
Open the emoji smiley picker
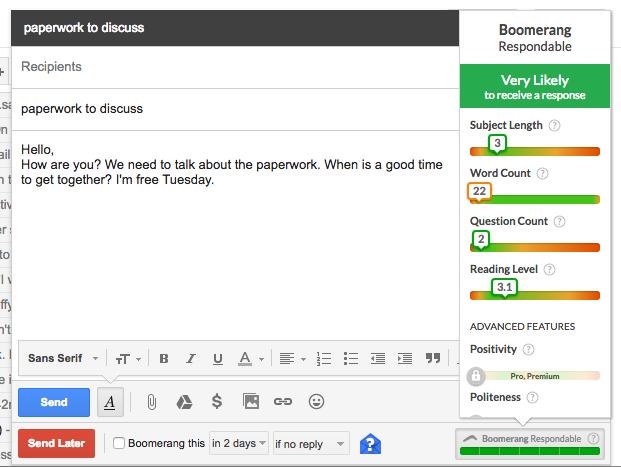point(316,402)
